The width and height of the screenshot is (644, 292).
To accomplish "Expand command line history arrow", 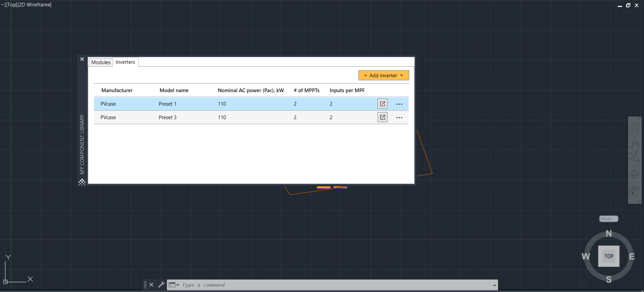I will [x=495, y=285].
